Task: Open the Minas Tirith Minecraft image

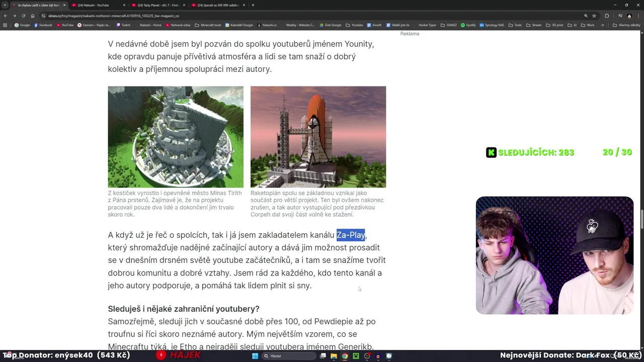Action: [x=176, y=137]
